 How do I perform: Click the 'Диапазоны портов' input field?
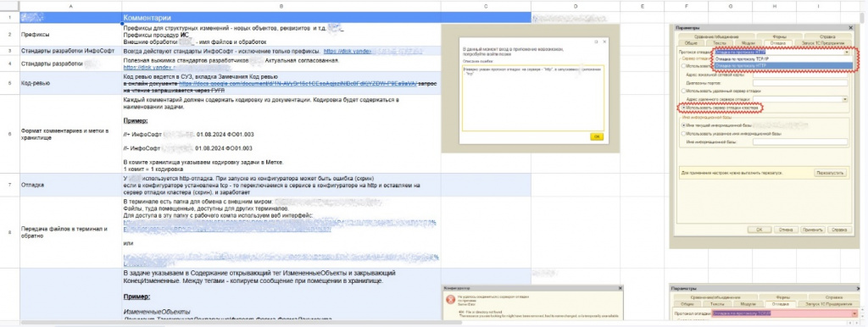800,83
